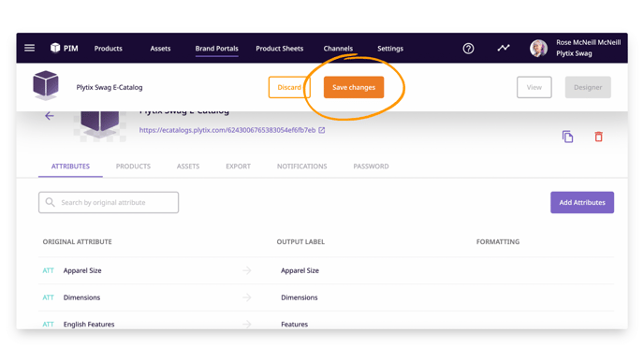
Task: Switch to the ASSETS tab
Action: (x=188, y=167)
